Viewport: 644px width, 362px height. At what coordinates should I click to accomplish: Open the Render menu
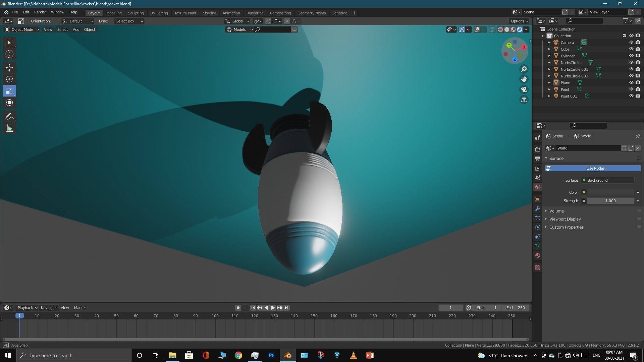(40, 12)
